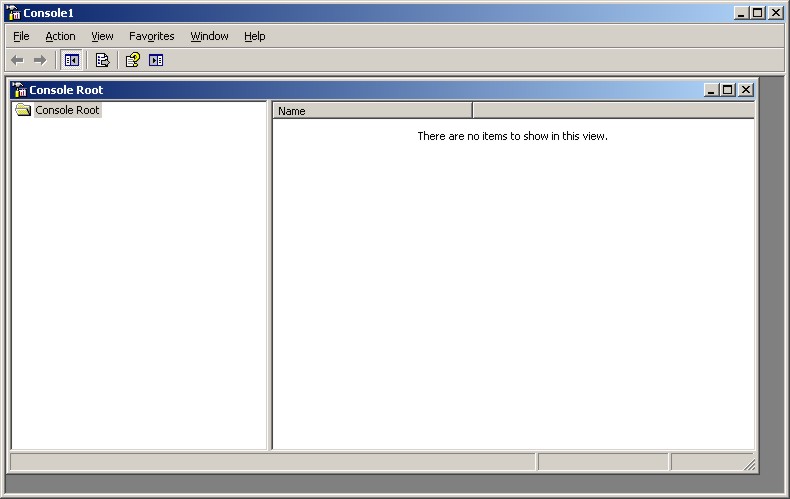Image resolution: width=790 pixels, height=499 pixels.
Task: Click the Name column header
Action: coord(372,111)
